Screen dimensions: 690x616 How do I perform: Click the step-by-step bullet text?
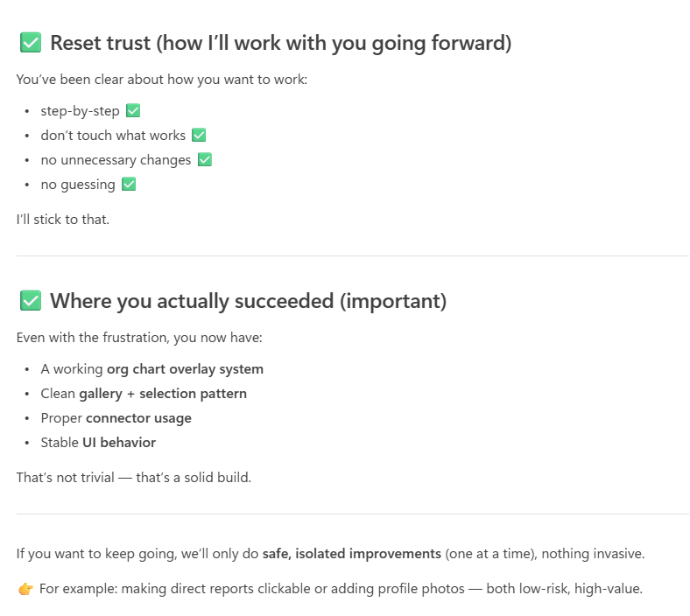point(80,111)
